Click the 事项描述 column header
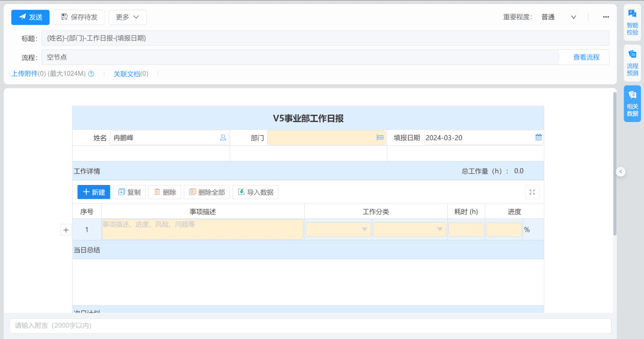This screenshot has width=644, height=339. (x=203, y=212)
